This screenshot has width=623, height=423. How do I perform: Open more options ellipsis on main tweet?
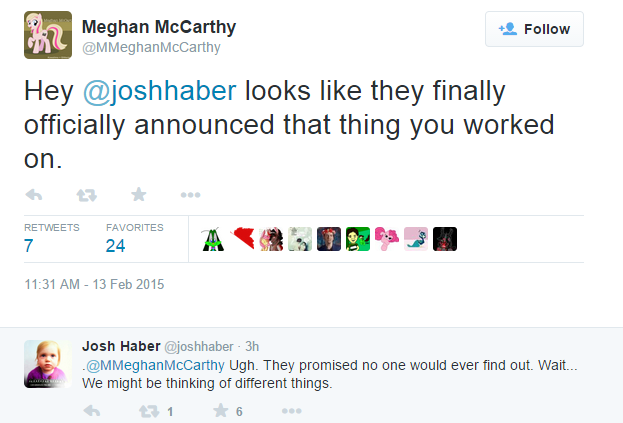[x=190, y=194]
